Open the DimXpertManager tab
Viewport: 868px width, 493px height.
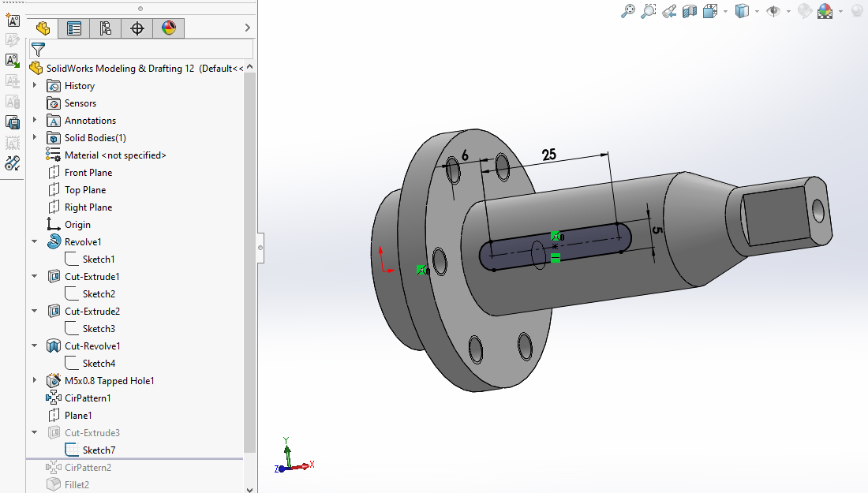[x=137, y=28]
